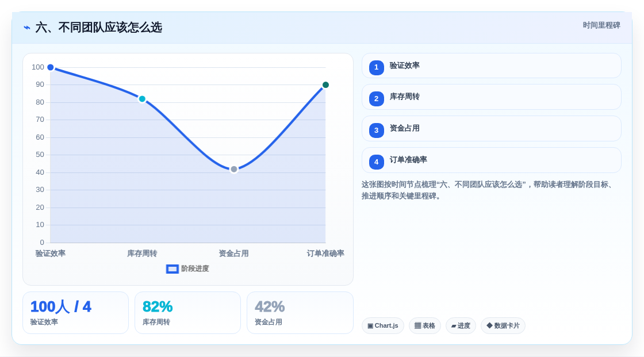Screen dimensions: 644x357
Task: Click the 时间里程碑 label in header
Action: coord(601,25)
